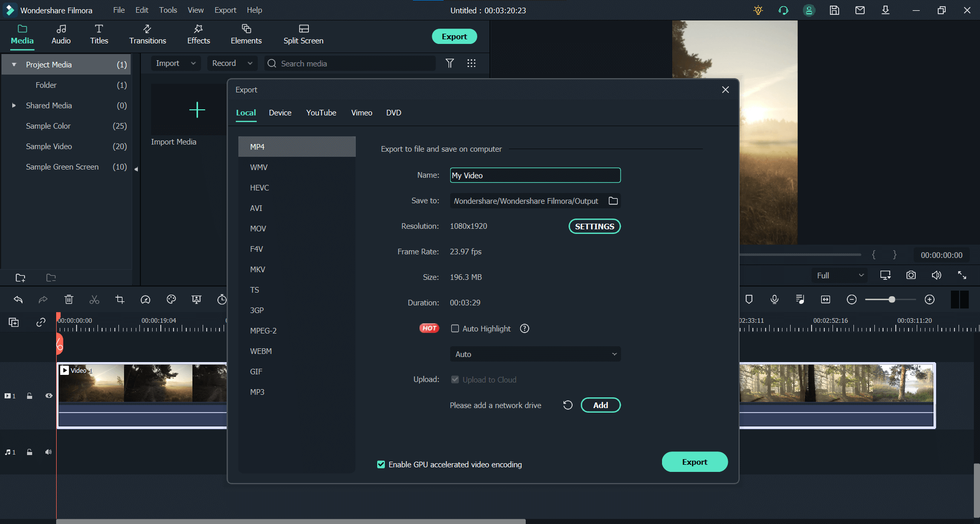Toggle the Upload to Cloud checkbox

point(455,379)
